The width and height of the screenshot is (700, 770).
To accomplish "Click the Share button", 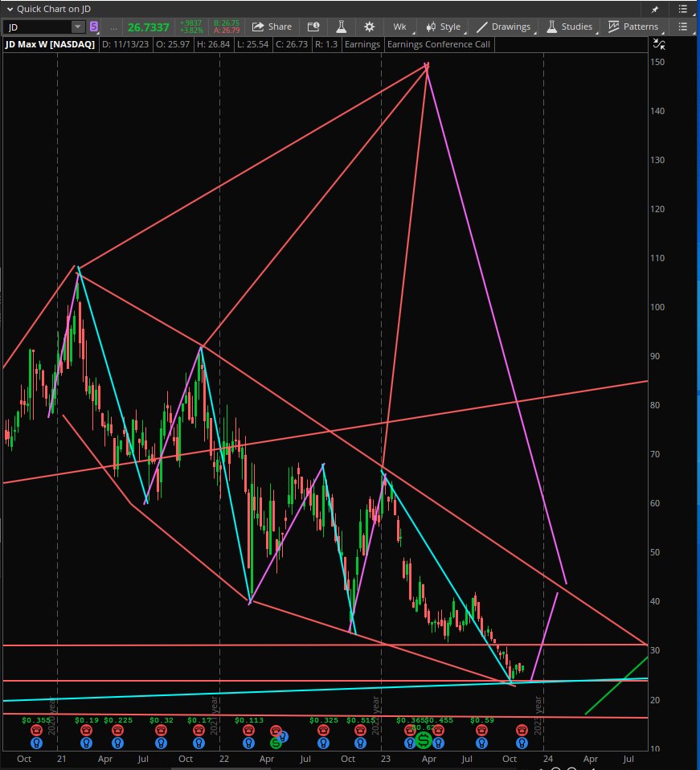I will 272,27.
